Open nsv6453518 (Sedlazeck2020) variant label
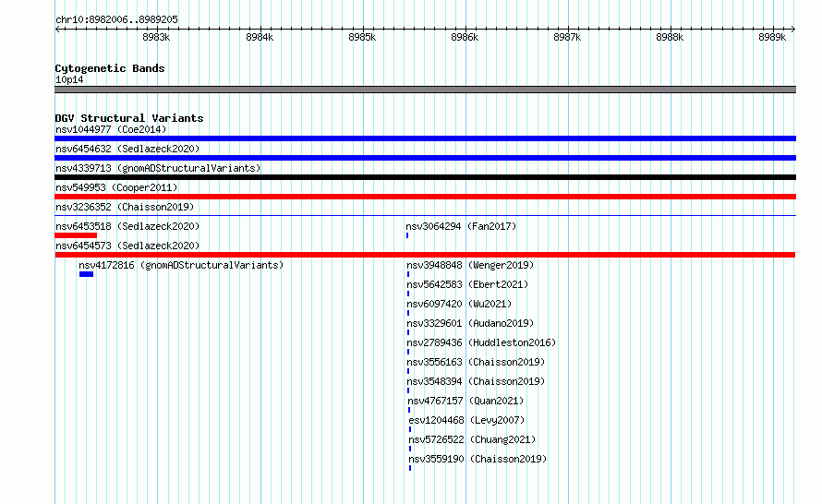The image size is (822, 504). tap(127, 226)
